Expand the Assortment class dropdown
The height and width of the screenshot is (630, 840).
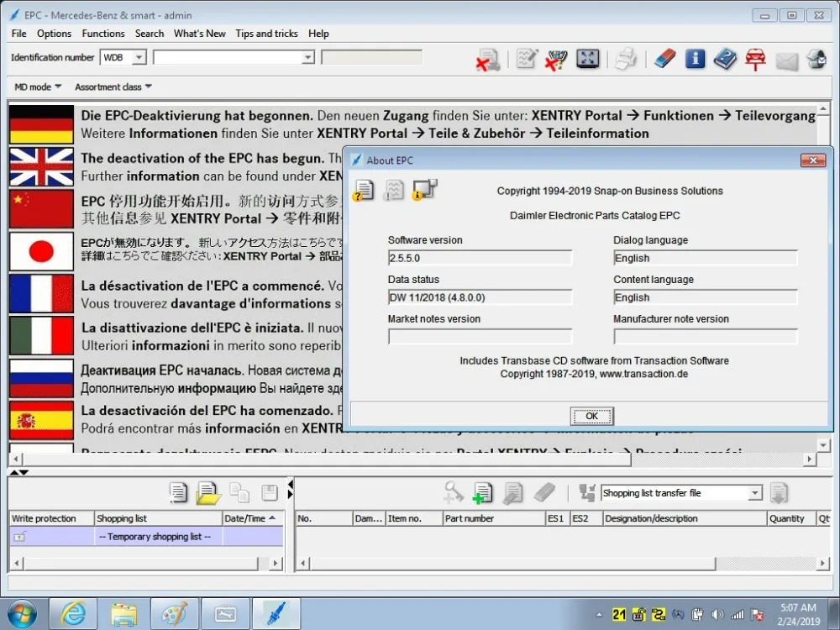point(113,87)
